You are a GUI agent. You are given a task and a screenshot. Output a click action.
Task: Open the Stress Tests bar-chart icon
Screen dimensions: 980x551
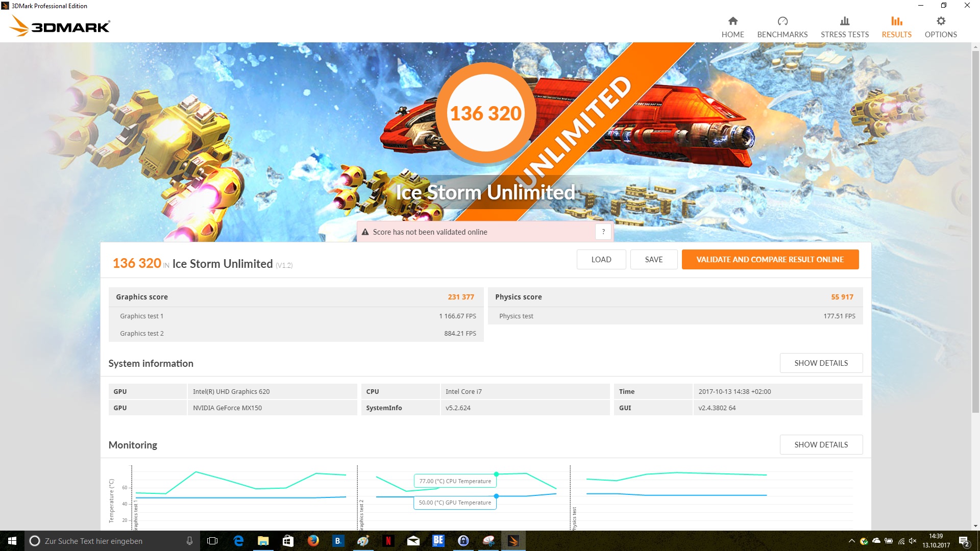coord(844,21)
